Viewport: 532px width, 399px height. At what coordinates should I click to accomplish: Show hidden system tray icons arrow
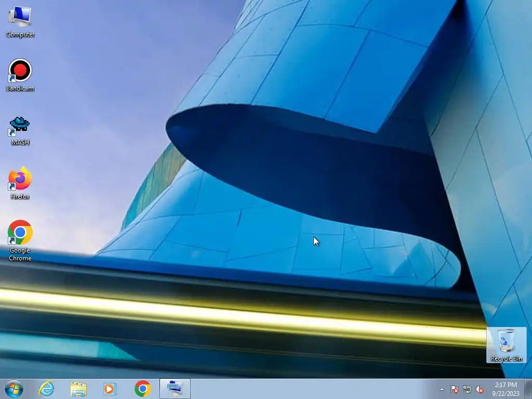442,389
